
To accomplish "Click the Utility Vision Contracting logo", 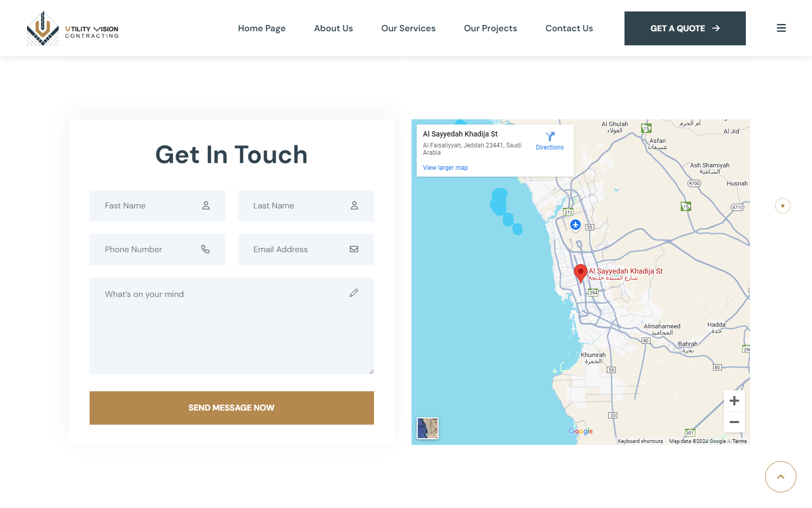I will tap(73, 29).
